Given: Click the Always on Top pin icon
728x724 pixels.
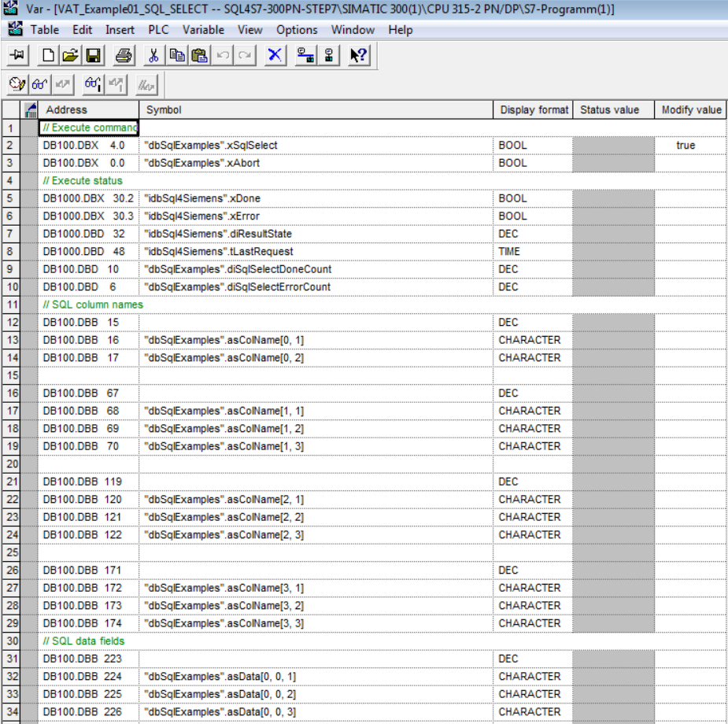Looking at the screenshot, I should point(18,55).
